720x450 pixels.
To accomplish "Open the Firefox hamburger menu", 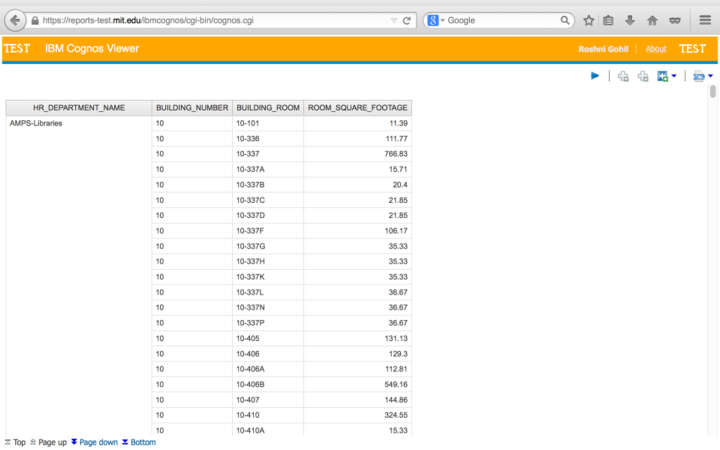I will [x=704, y=20].
